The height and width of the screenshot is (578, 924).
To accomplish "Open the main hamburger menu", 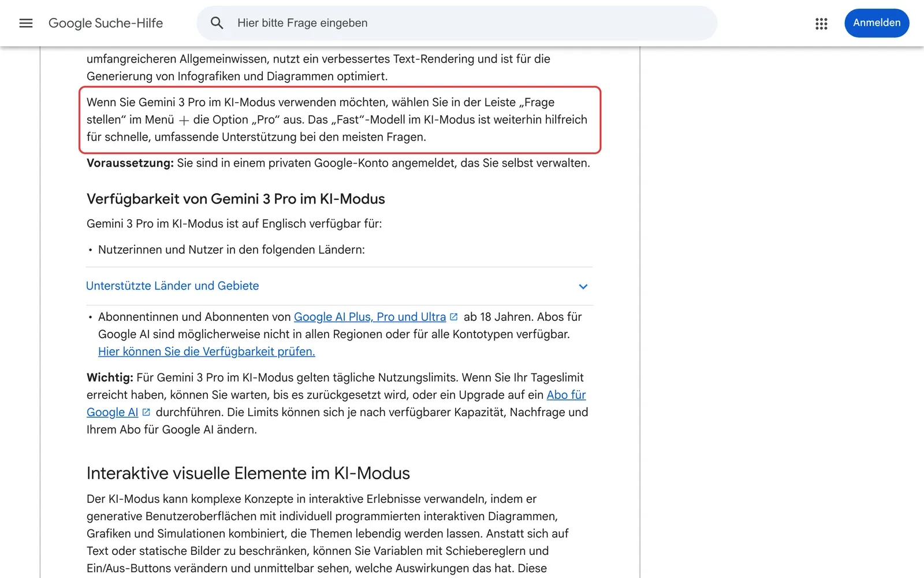I will click(26, 23).
